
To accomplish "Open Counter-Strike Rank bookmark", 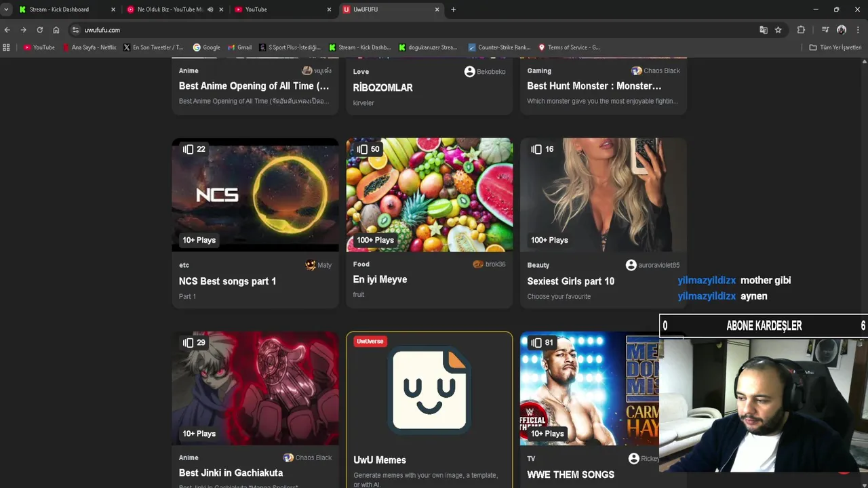I will point(500,47).
